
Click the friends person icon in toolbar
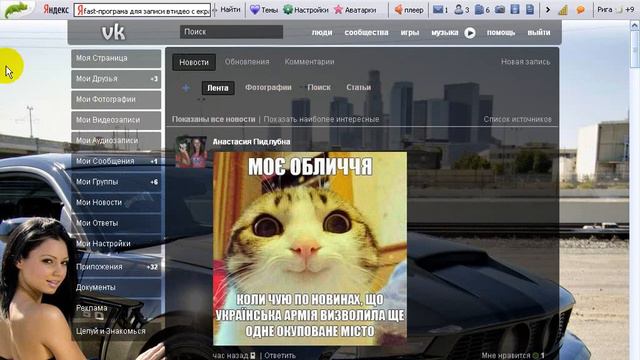coord(459,9)
